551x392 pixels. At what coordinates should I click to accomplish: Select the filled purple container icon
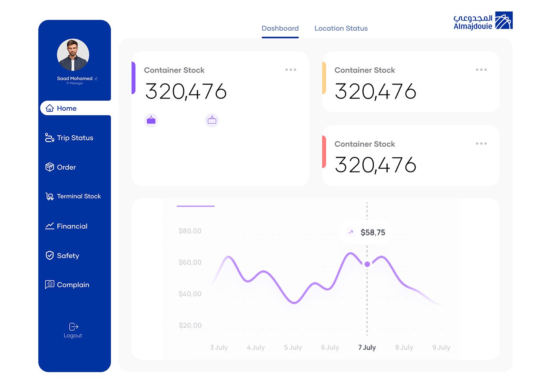[151, 120]
